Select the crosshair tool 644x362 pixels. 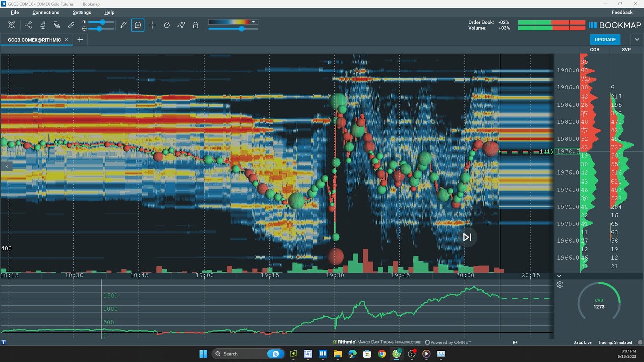pos(152,25)
